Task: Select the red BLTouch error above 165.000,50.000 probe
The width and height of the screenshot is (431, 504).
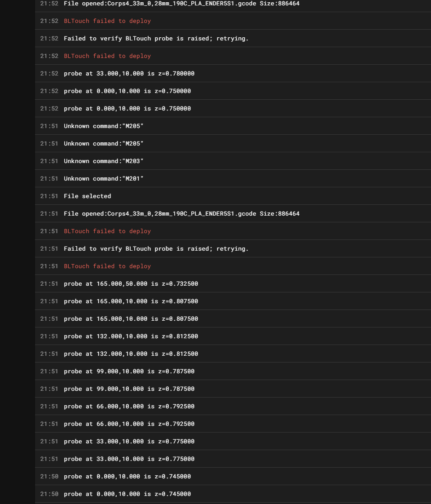Action: click(x=107, y=266)
